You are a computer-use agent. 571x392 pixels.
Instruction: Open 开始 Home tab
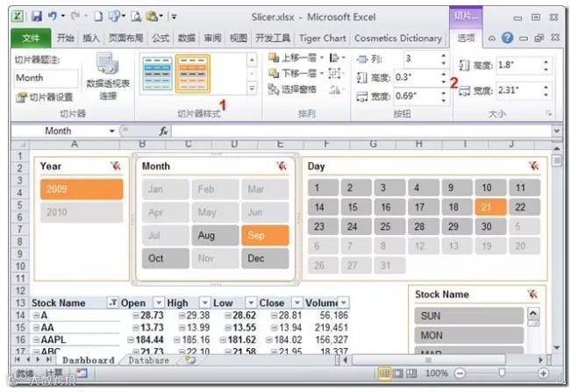coord(65,38)
